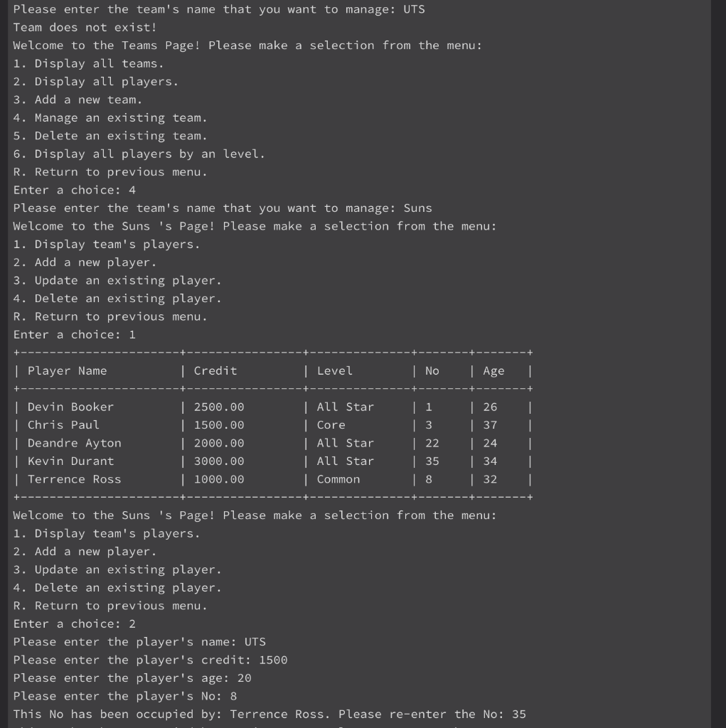Click the 'Age' column header
The height and width of the screenshot is (728, 726).
[493, 371]
